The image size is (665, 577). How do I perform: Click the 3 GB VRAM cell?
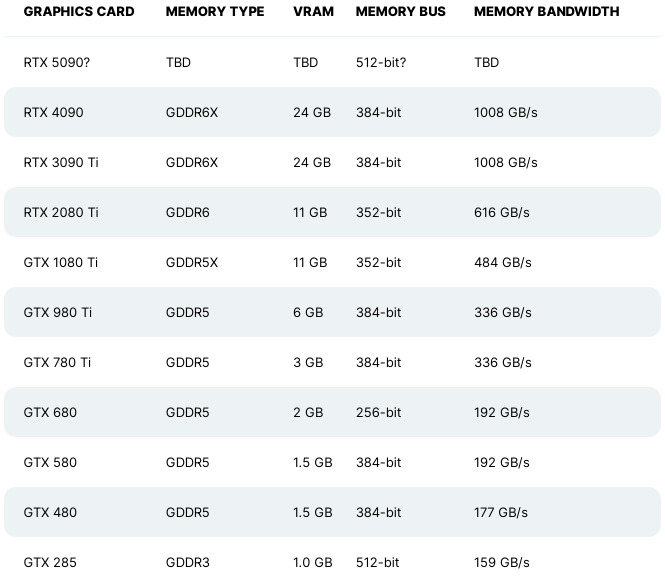pos(308,362)
